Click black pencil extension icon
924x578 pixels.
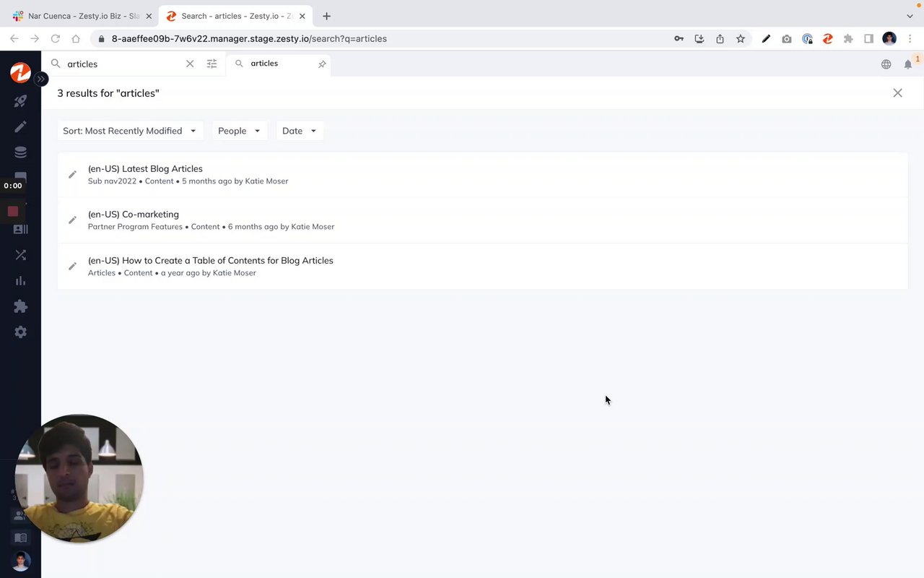[x=766, y=39]
